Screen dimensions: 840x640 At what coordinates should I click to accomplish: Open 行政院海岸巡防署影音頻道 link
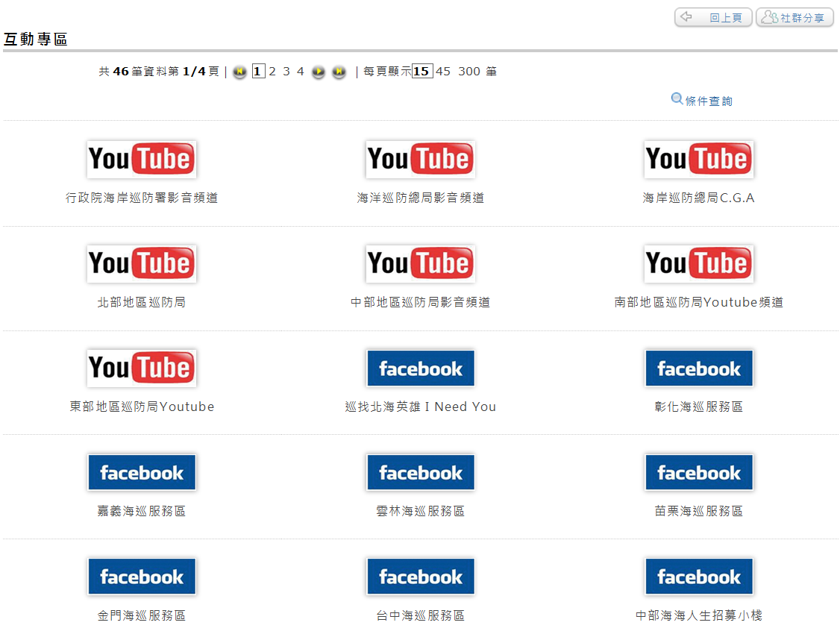click(x=142, y=198)
